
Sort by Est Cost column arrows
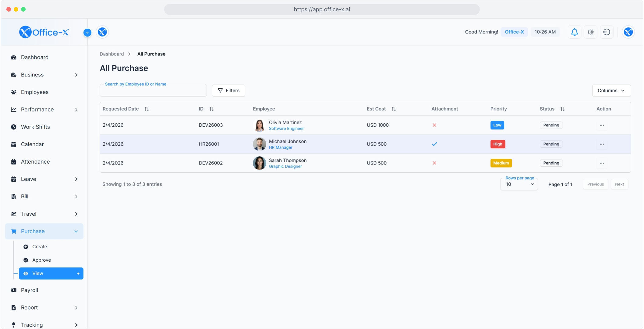point(394,109)
